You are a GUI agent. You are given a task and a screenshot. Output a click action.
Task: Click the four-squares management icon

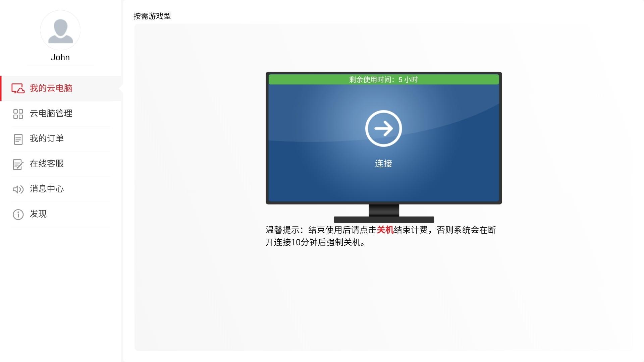pyautogui.click(x=18, y=114)
